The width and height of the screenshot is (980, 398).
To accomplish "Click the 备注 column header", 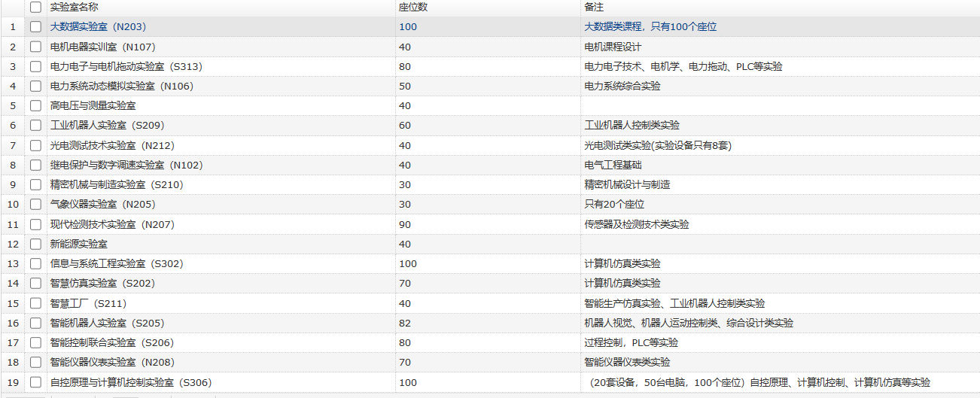I will click(594, 7).
